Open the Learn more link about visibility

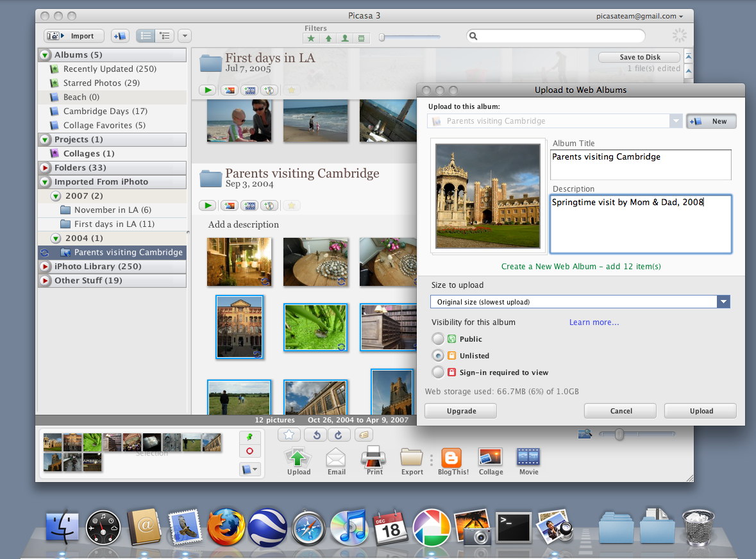pyautogui.click(x=594, y=322)
